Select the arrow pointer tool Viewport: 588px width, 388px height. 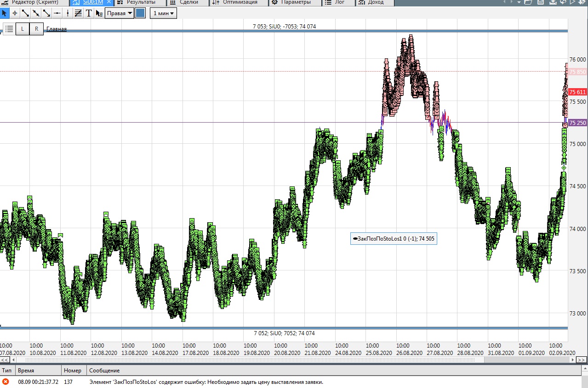[x=5, y=13]
